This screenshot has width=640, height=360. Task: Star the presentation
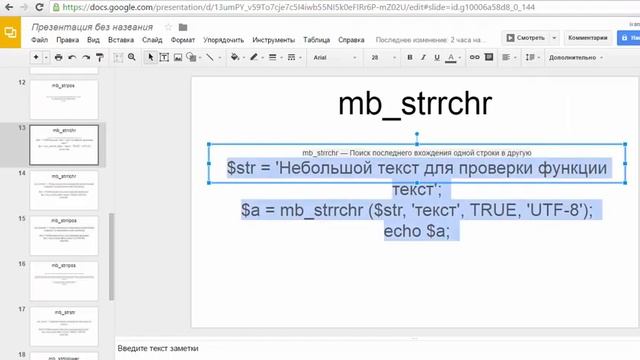(x=168, y=27)
